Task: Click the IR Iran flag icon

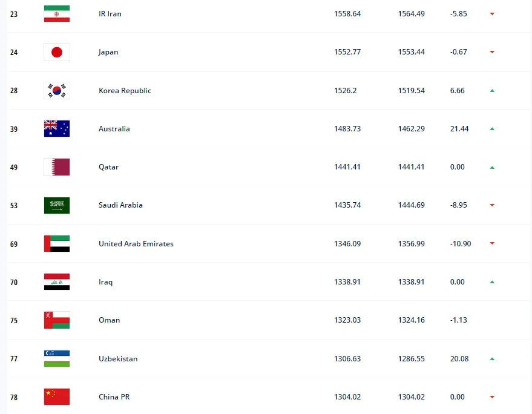Action: coord(57,14)
